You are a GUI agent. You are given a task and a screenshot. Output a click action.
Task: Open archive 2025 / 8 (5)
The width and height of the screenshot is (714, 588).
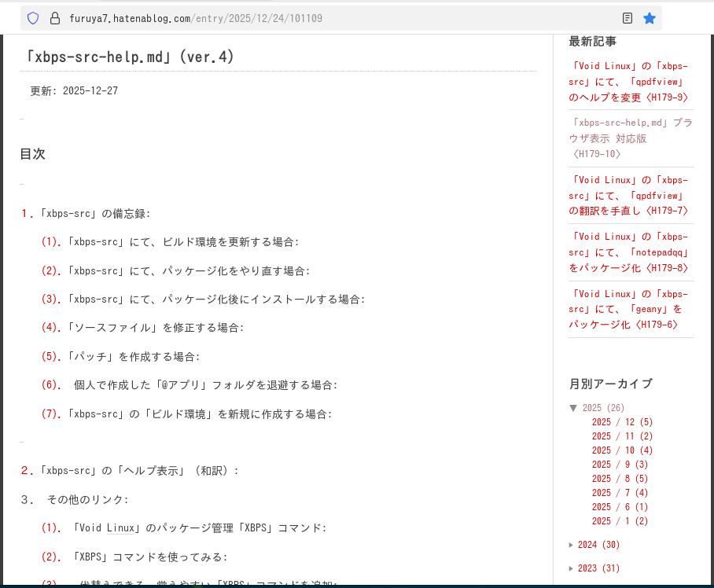[x=620, y=478]
